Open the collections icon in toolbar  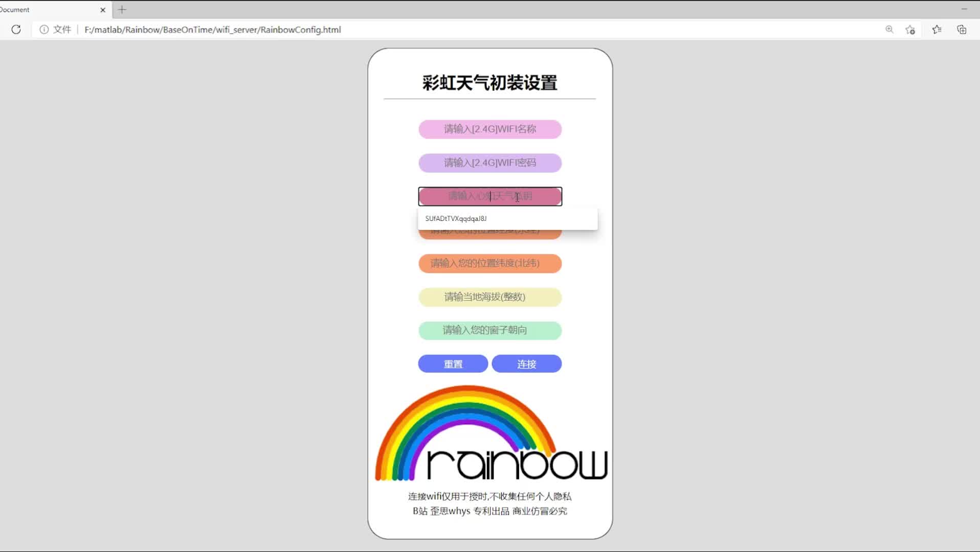click(962, 30)
